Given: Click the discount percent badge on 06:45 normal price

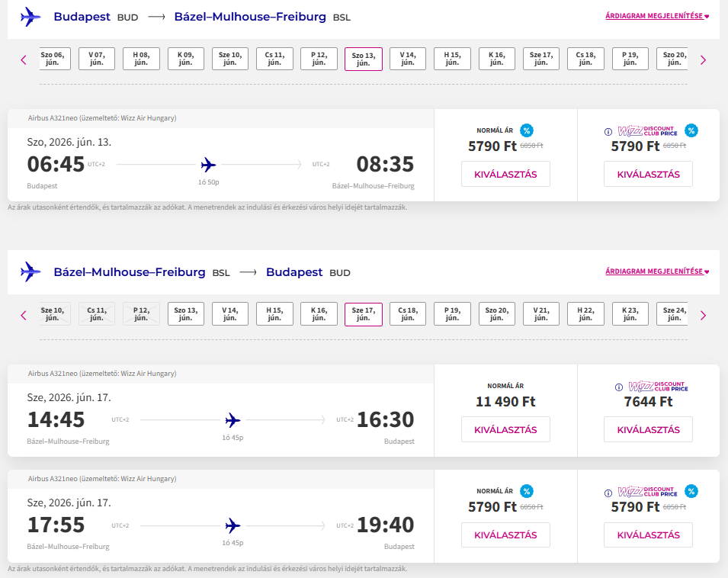Looking at the screenshot, I should pyautogui.click(x=526, y=130).
